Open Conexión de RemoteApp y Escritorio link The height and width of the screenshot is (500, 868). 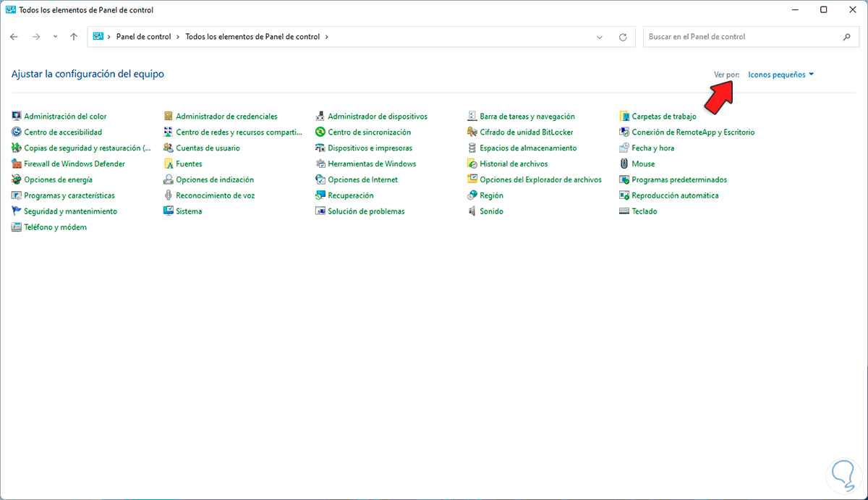click(693, 132)
